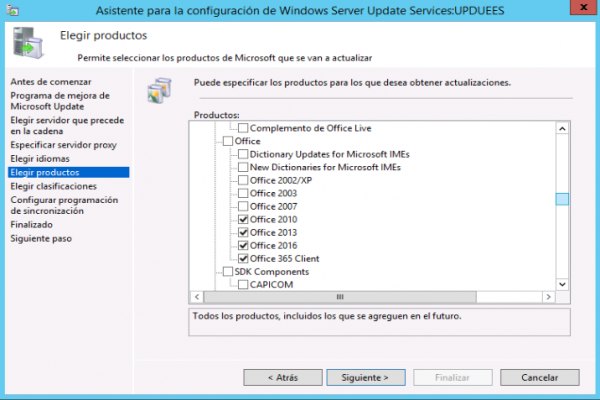Open Configurar programación de sincronización step
The height and width of the screenshot is (400, 600).
[64, 205]
